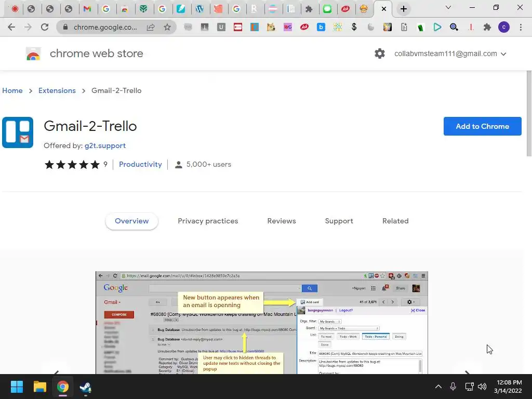532x399 pixels.
Task: Click the address bar URL field
Action: click(x=105, y=27)
